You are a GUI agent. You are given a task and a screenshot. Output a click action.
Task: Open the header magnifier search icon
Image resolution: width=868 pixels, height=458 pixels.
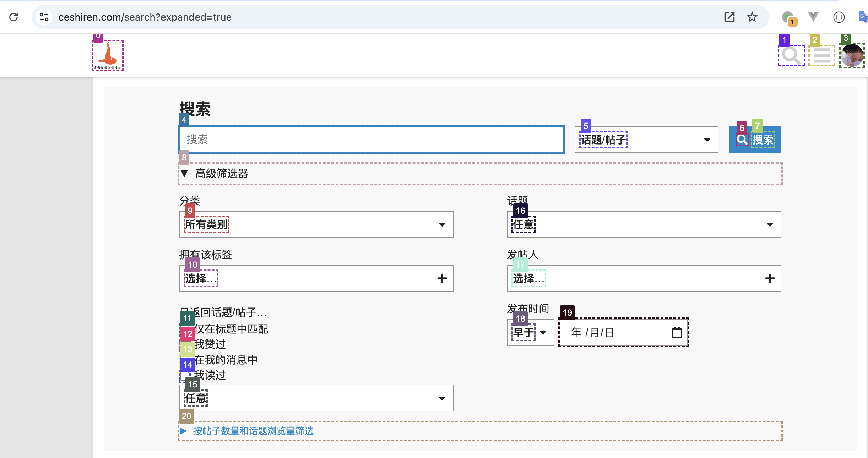click(791, 55)
